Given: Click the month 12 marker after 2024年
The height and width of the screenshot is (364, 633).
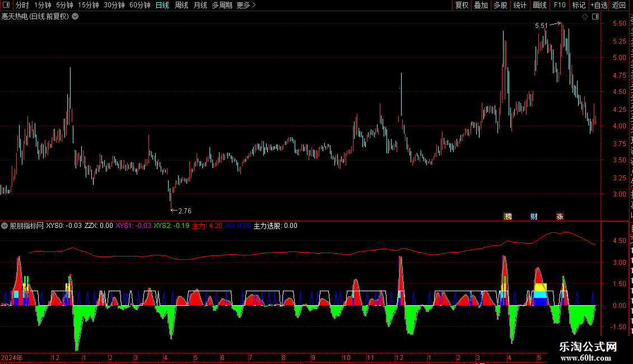Looking at the screenshot, I should click(55, 357).
